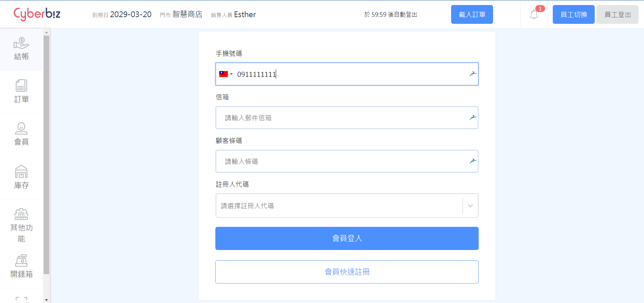644x303 pixels.
Task: Click the icon inside the phone number field
Action: (473, 74)
